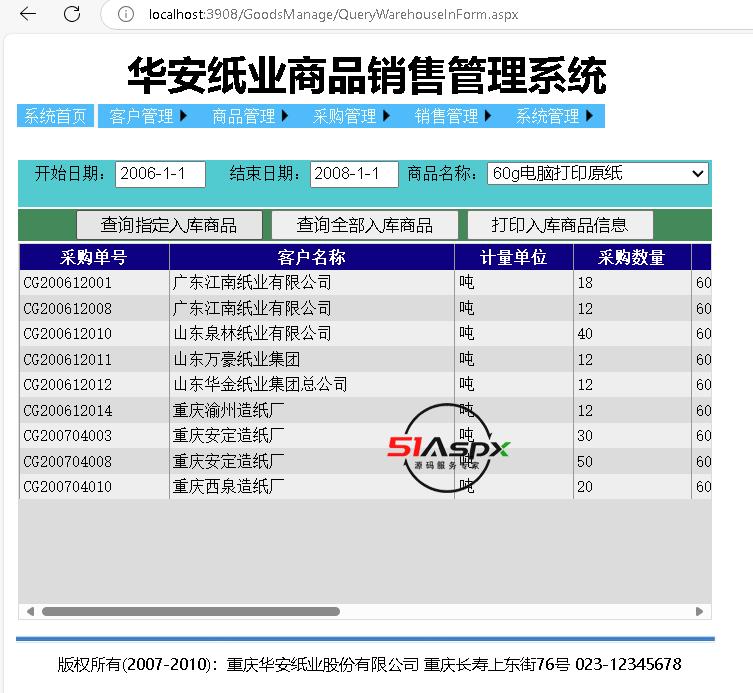This screenshot has width=753, height=693.
Task: Click the browser address bar URL
Action: pos(332,14)
